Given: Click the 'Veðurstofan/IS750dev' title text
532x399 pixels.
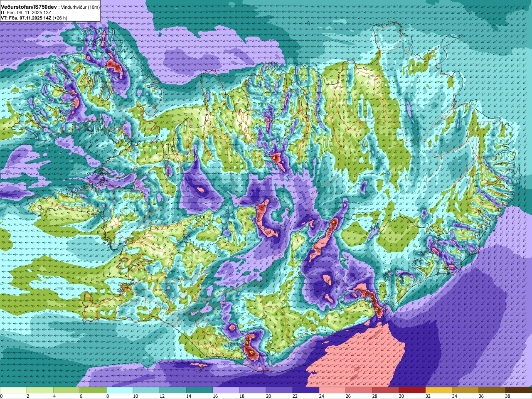Looking at the screenshot, I should (28, 7).
